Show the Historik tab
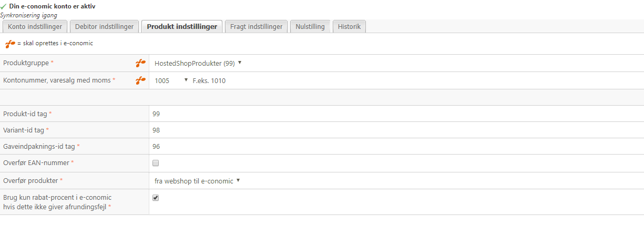The image size is (644, 225). [x=349, y=26]
